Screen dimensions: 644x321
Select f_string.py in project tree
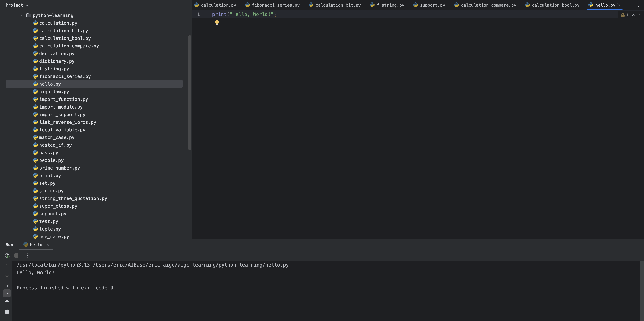click(x=51, y=69)
